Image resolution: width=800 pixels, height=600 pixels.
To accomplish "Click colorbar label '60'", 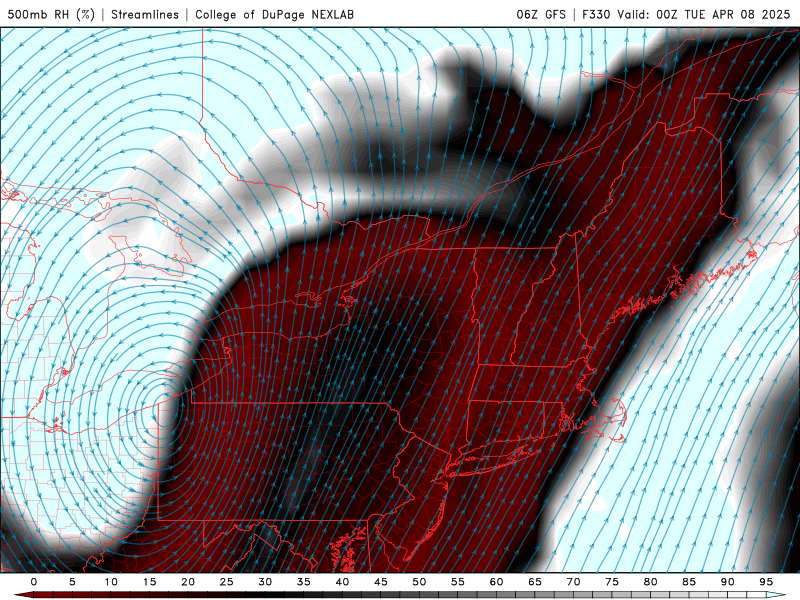I will pyautogui.click(x=496, y=582).
